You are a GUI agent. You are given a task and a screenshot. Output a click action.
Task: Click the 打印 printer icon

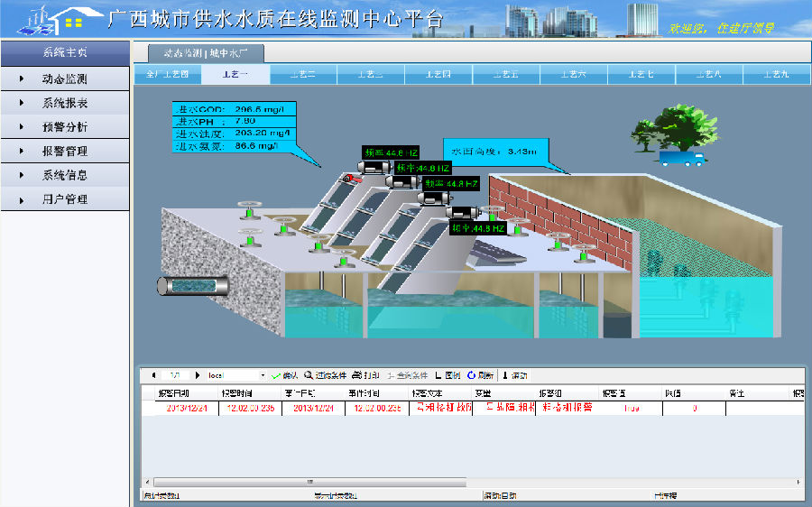pyautogui.click(x=356, y=375)
